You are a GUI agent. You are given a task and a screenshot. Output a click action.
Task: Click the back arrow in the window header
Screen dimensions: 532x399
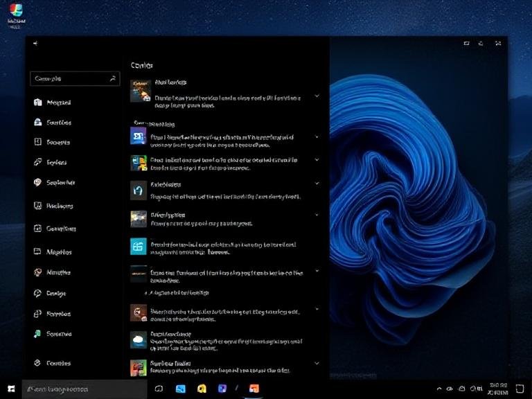point(35,44)
